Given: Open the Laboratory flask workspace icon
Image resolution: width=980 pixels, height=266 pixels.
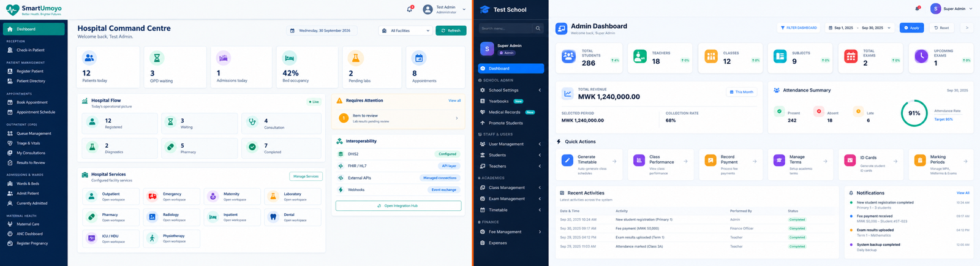Looking at the screenshot, I should coord(273,196).
